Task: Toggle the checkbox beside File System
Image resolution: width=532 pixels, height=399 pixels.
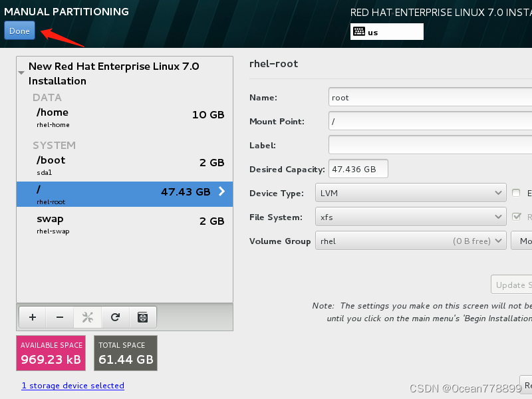Action: (x=516, y=217)
